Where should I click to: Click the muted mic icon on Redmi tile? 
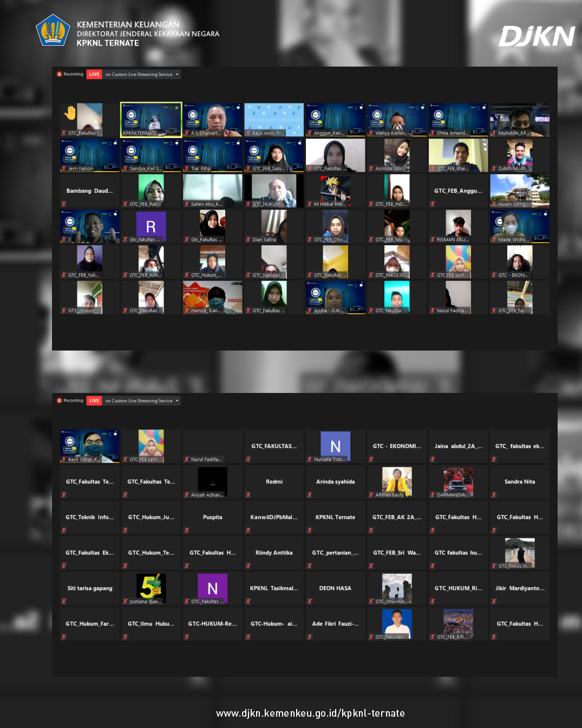248,495
